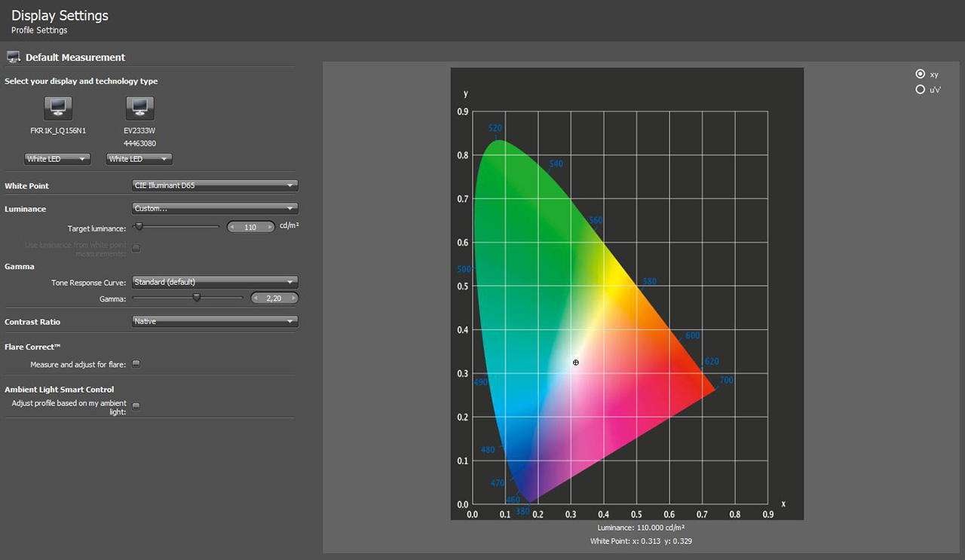
Task: Select the xy chromaticity radio button
Action: 920,74
